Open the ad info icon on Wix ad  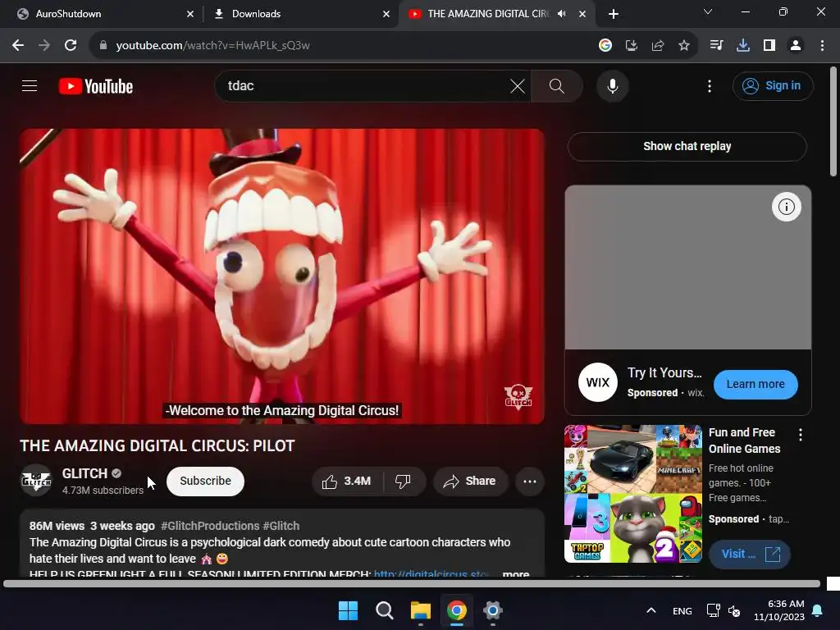click(x=786, y=206)
